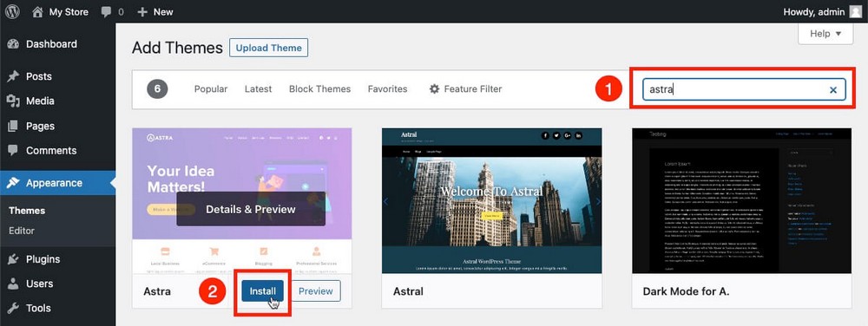Screen dimensions: 868x326
Task: Click the Users person icon
Action: 13,284
